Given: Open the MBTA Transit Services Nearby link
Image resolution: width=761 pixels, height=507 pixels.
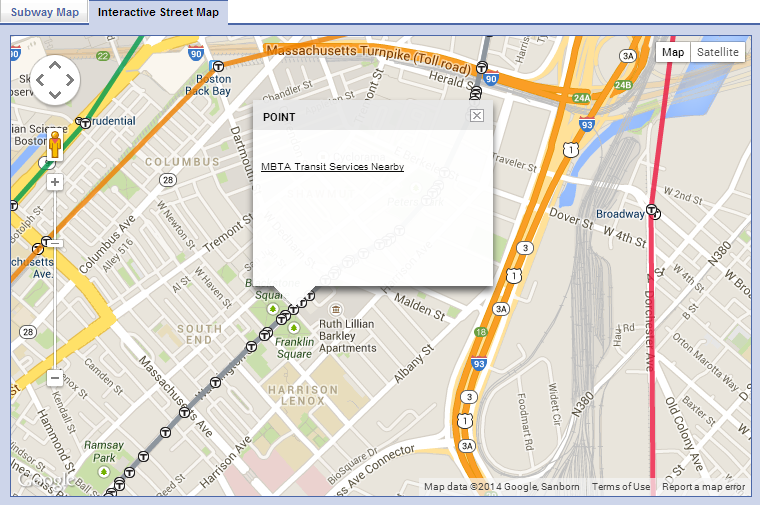Looking at the screenshot, I should point(332,167).
